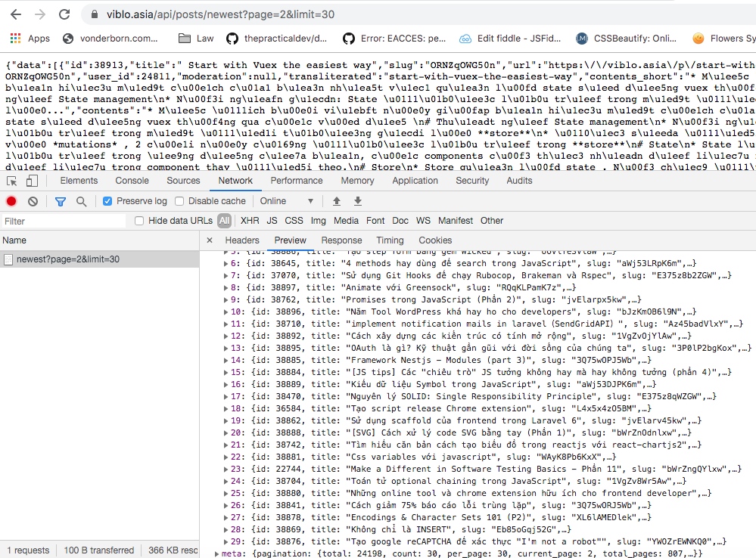756x558 pixels.
Task: Uncheck the Preserve log checkbox
Action: point(107,201)
